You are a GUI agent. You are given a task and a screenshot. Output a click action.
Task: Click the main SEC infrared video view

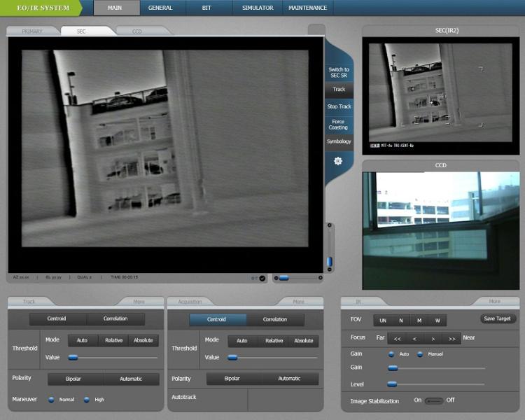point(165,155)
